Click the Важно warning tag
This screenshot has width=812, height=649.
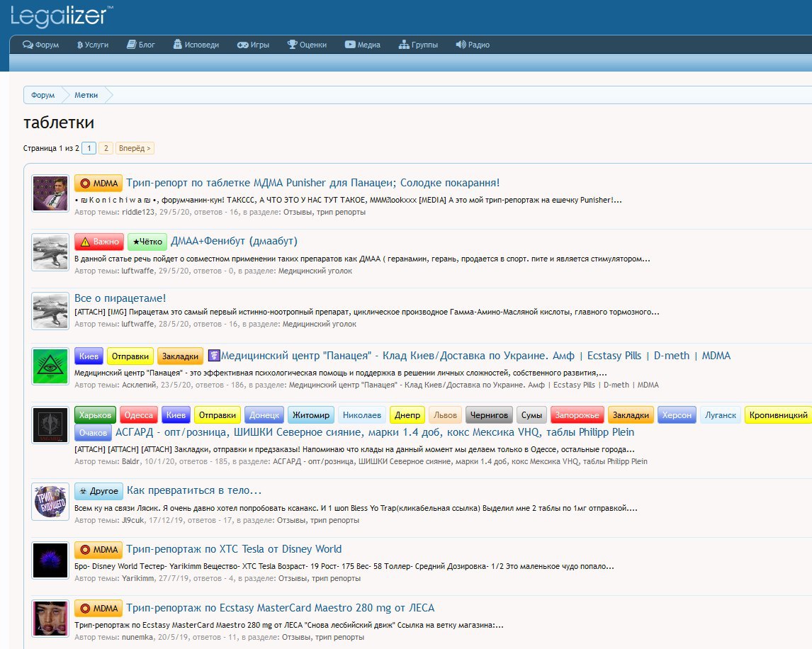pos(99,242)
